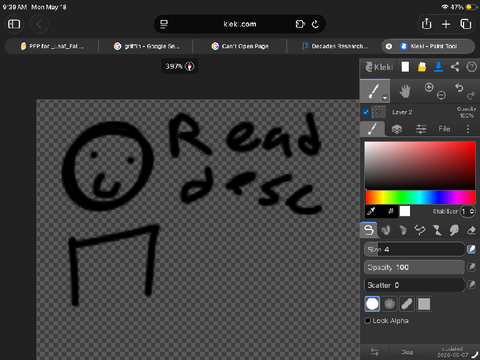This screenshot has height=360, width=480.
Task: Open the import image folder icon
Action: coord(422,67)
